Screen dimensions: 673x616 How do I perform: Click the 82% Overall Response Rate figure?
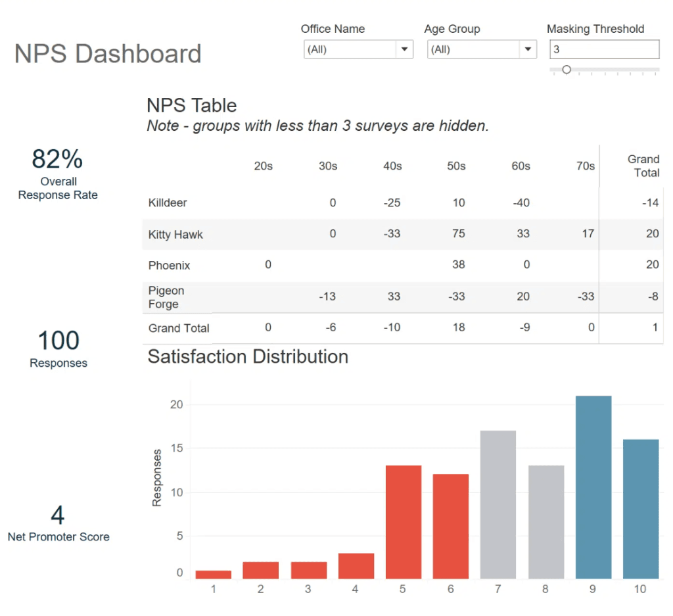58,160
